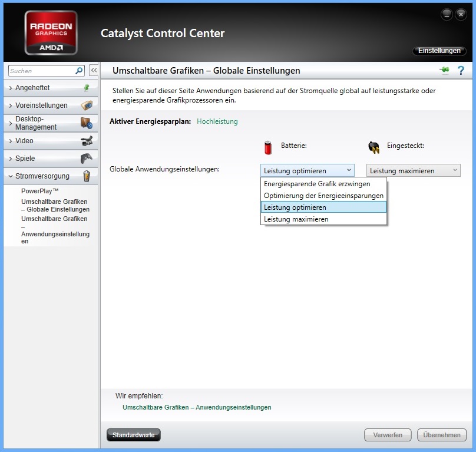476x452 pixels.
Task: Close the Batterie dropdown showing Leistung optimieren
Action: 307,170
